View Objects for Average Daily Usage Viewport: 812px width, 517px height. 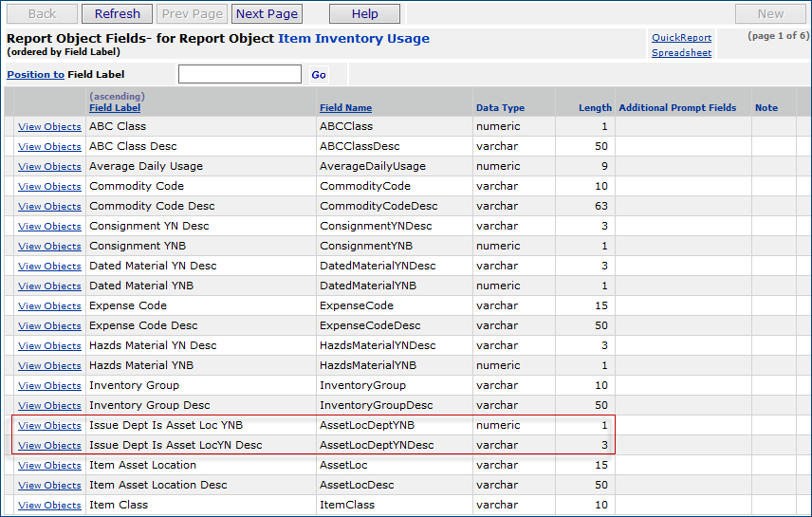click(49, 167)
